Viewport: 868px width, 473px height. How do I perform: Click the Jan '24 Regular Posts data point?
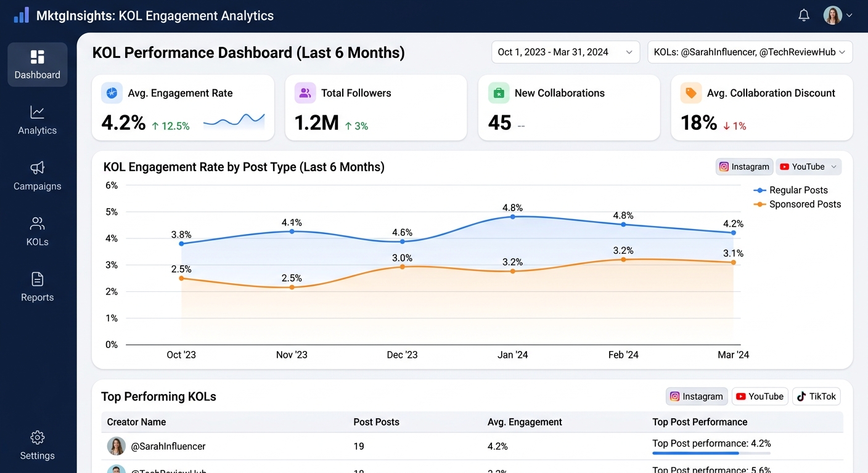click(512, 217)
